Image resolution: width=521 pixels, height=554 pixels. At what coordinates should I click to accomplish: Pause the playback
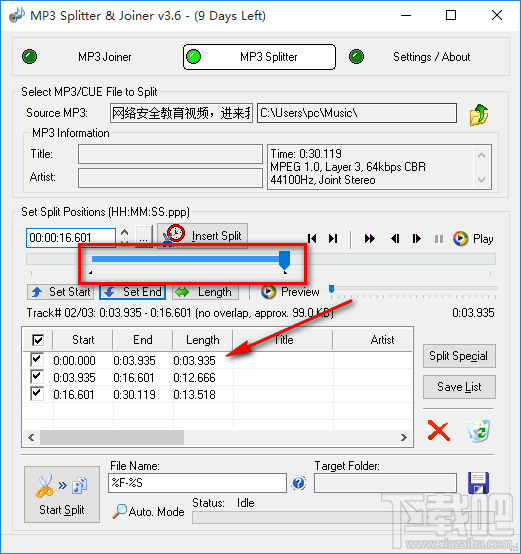(439, 239)
